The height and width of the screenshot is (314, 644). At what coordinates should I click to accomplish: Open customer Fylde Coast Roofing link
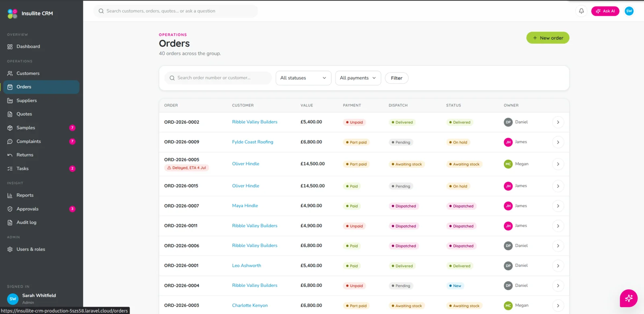tap(252, 142)
